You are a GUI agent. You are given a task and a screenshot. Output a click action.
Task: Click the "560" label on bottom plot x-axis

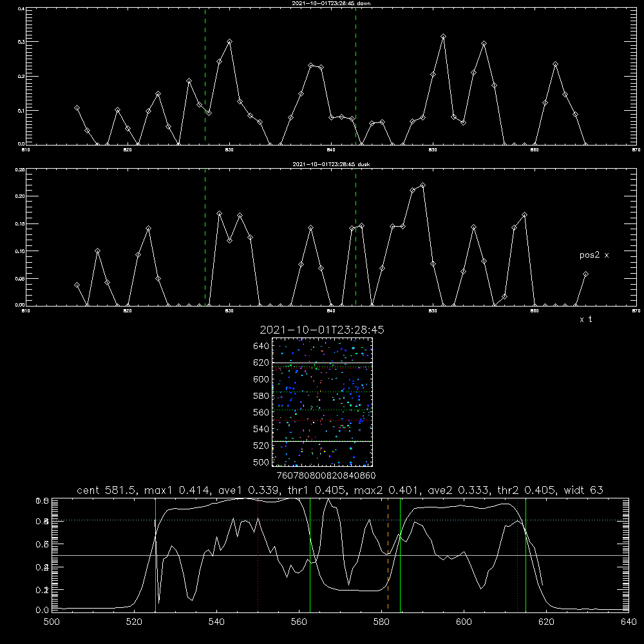[x=299, y=622]
